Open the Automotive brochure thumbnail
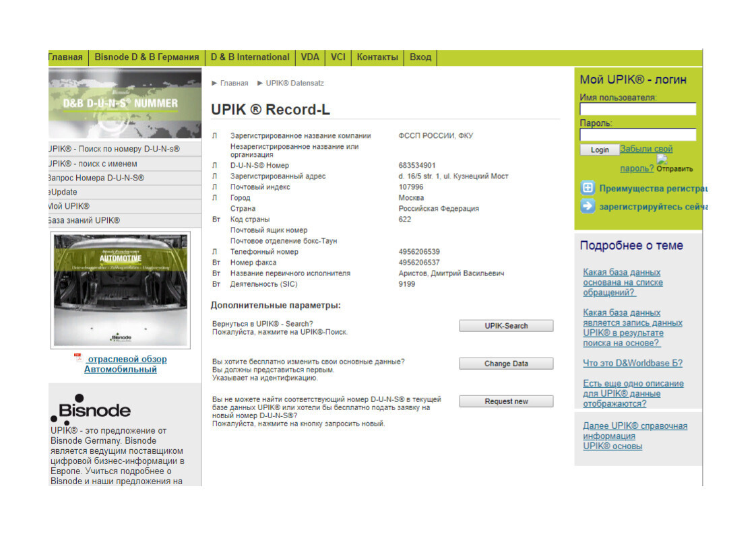The height and width of the screenshot is (534, 756). pos(121,290)
